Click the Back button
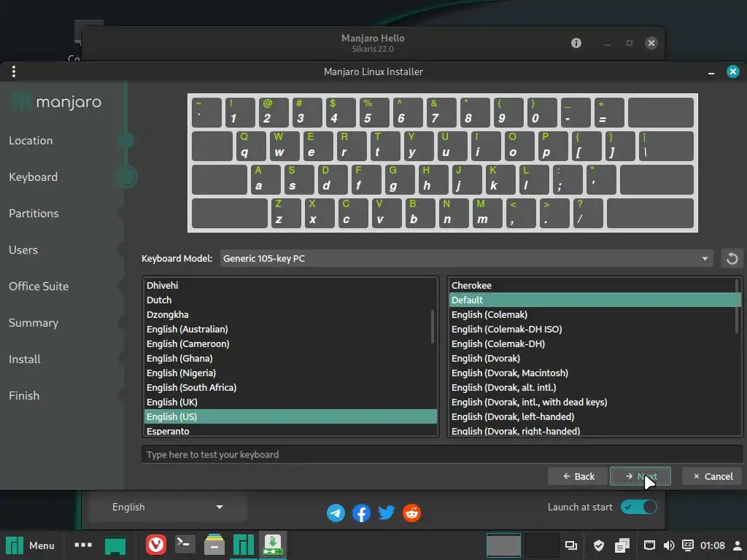 coord(578,476)
